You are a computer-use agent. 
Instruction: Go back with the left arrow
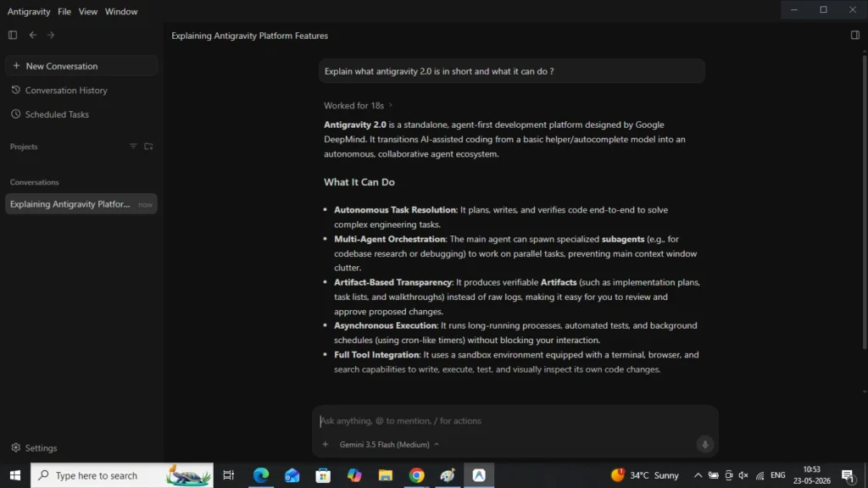tap(33, 35)
